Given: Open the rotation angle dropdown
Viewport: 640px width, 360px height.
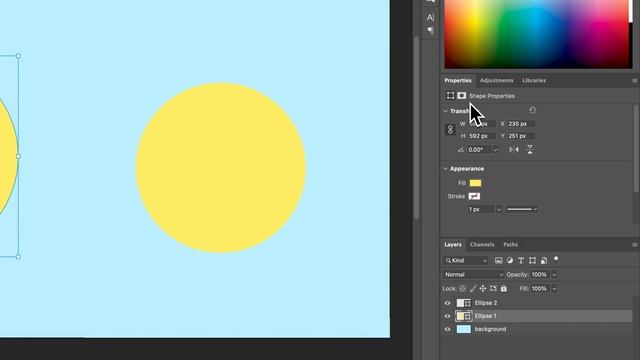Looking at the screenshot, I should point(495,150).
